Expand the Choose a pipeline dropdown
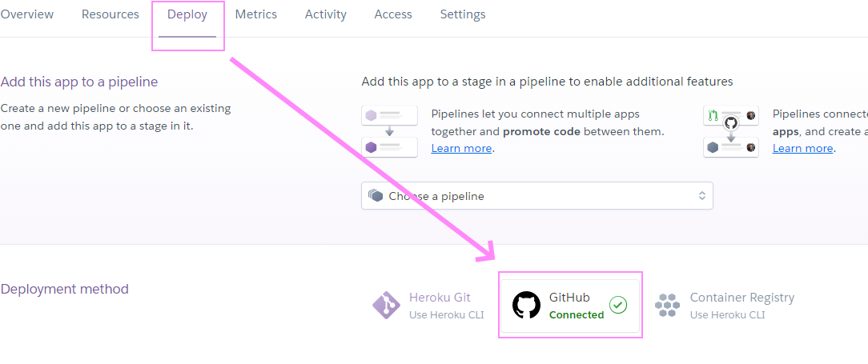Screen dimensions: 868x364 [536, 196]
